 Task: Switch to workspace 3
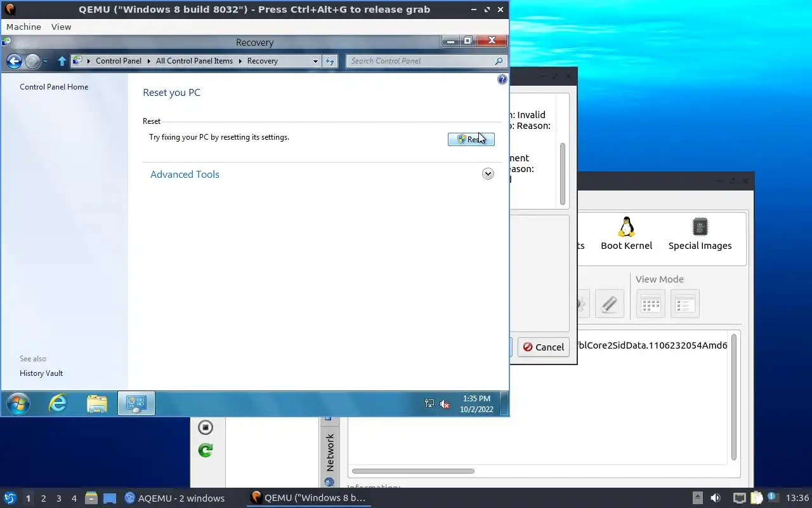pos(58,498)
